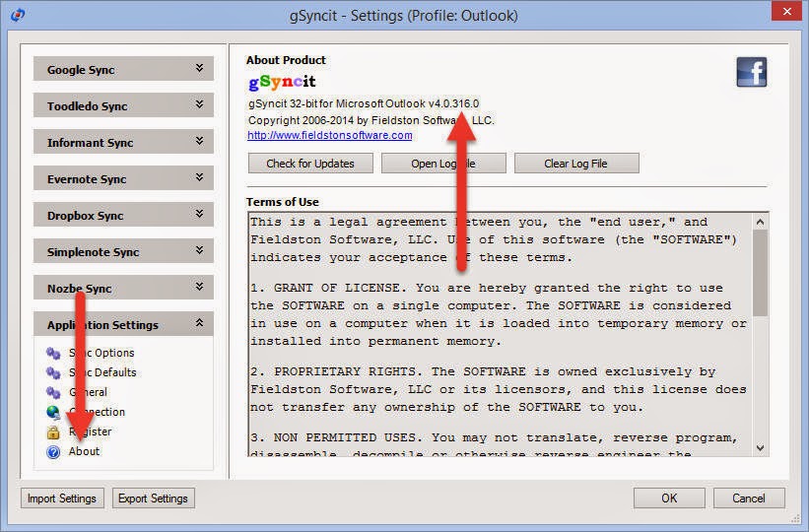
Task: Open the Google Sync section header
Action: (x=123, y=69)
